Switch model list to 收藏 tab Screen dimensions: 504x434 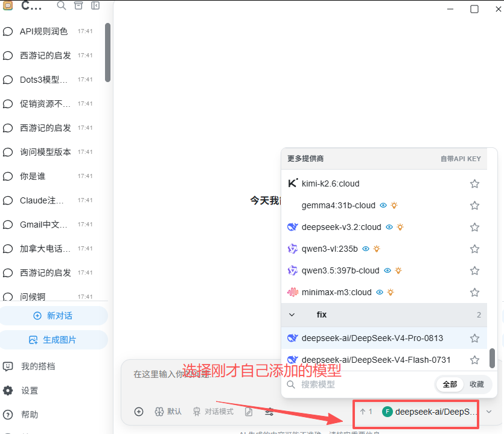[477, 385]
